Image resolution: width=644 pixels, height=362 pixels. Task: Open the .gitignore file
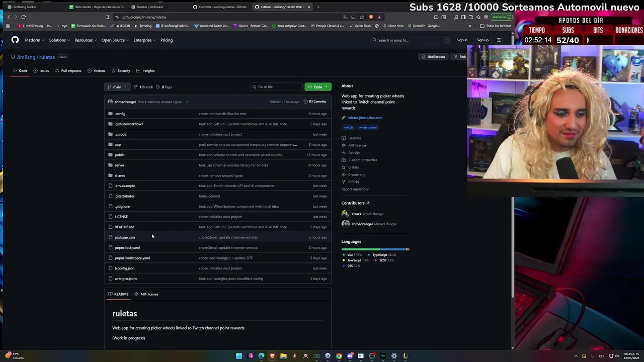coord(122,206)
